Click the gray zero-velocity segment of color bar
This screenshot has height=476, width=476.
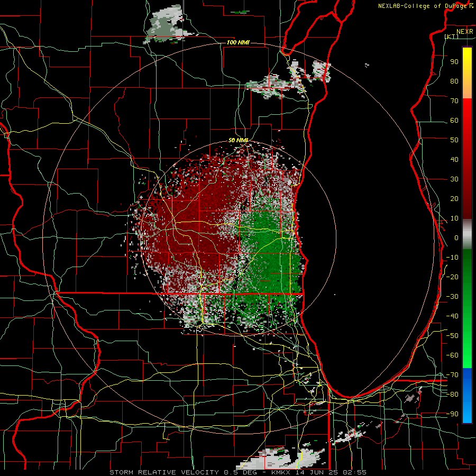(467, 234)
